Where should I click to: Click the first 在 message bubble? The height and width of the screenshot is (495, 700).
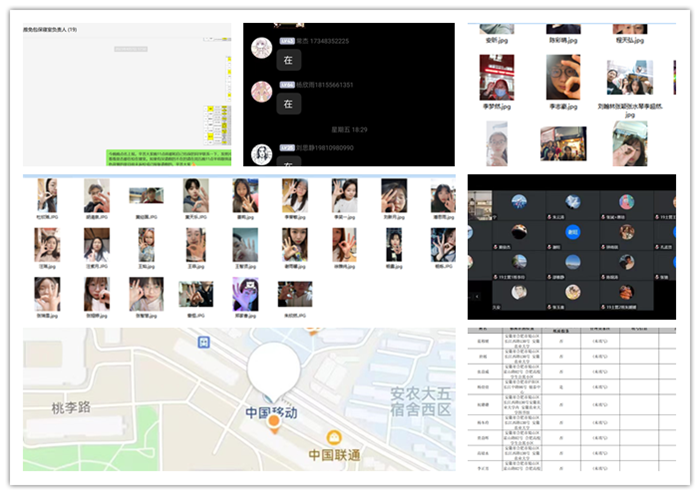(289, 60)
